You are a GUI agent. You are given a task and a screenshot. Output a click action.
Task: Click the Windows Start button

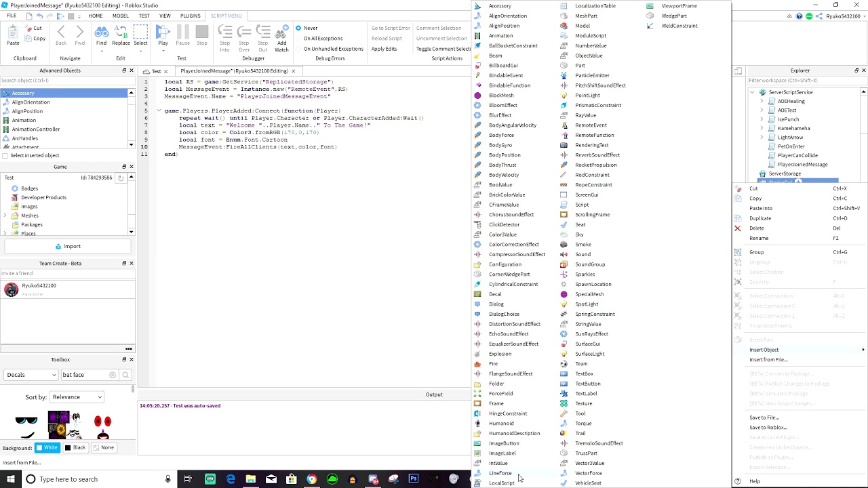(x=10, y=479)
